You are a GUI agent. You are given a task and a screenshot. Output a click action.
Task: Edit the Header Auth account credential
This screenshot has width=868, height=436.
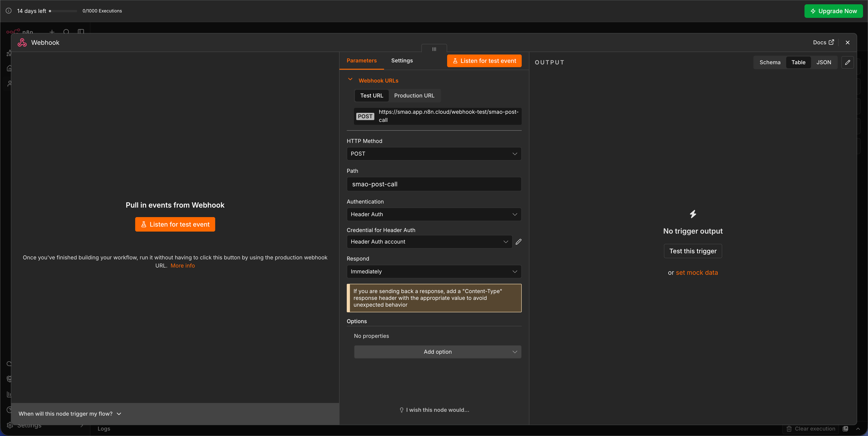pyautogui.click(x=519, y=242)
